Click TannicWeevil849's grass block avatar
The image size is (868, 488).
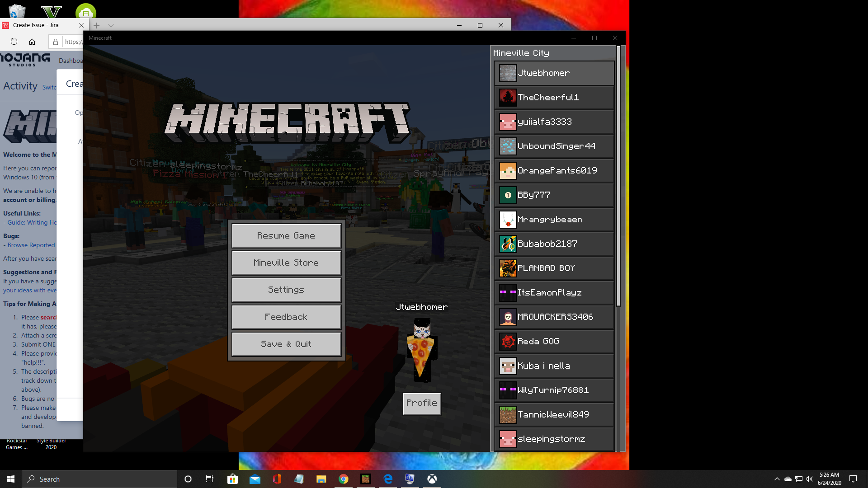(x=508, y=415)
